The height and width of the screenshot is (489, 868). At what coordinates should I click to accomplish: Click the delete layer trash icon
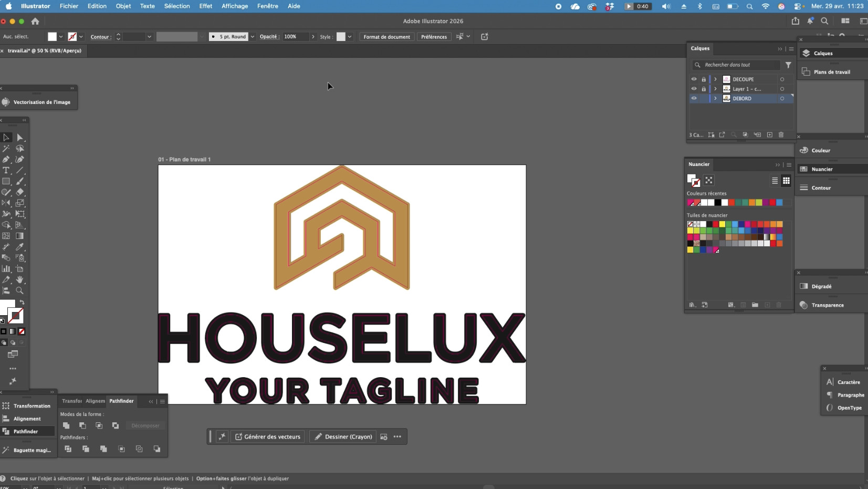coord(781,135)
